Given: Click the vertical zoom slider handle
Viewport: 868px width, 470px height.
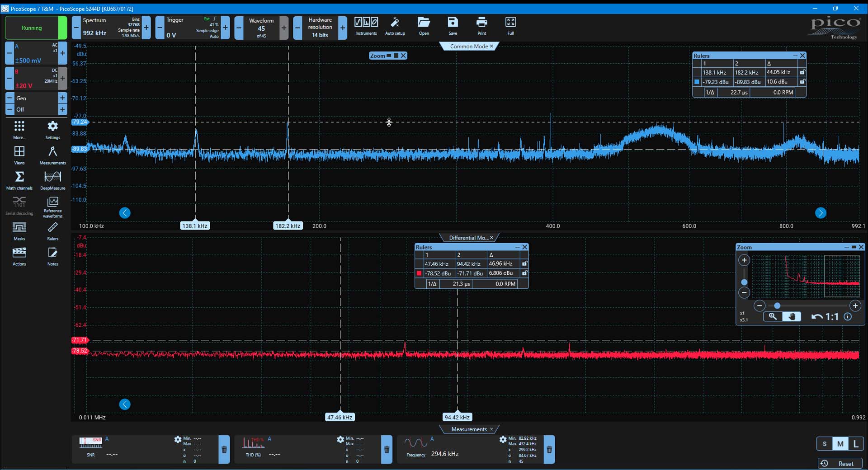Looking at the screenshot, I should coord(744,282).
